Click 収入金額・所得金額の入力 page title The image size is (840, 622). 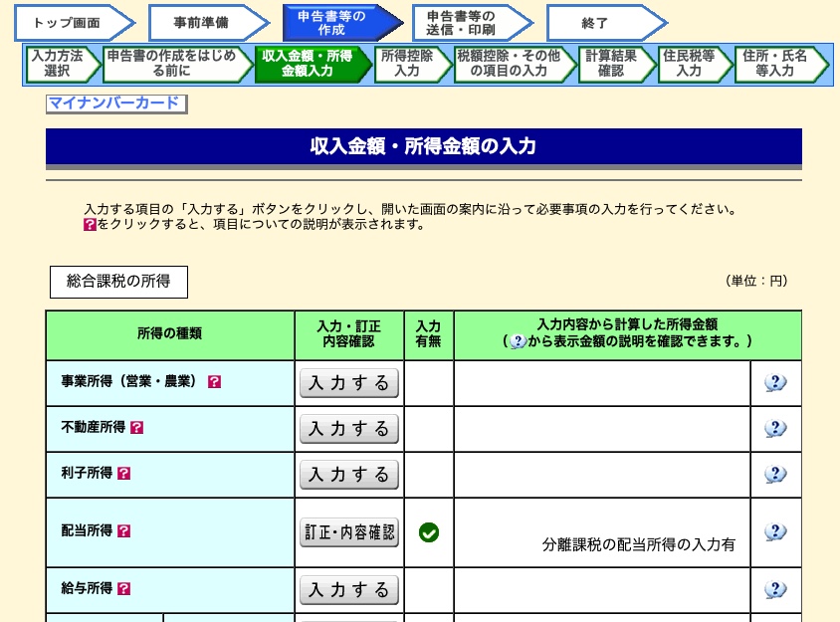pos(423,146)
